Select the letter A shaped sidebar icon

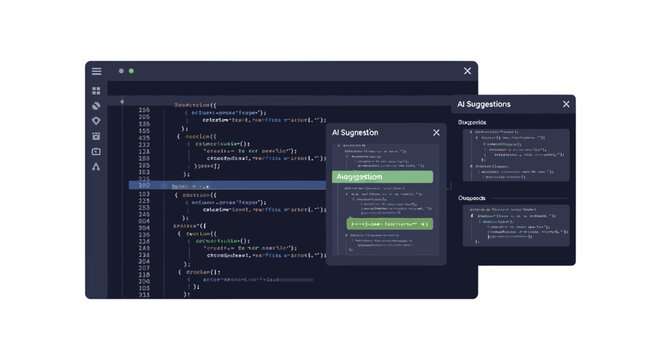[96, 167]
